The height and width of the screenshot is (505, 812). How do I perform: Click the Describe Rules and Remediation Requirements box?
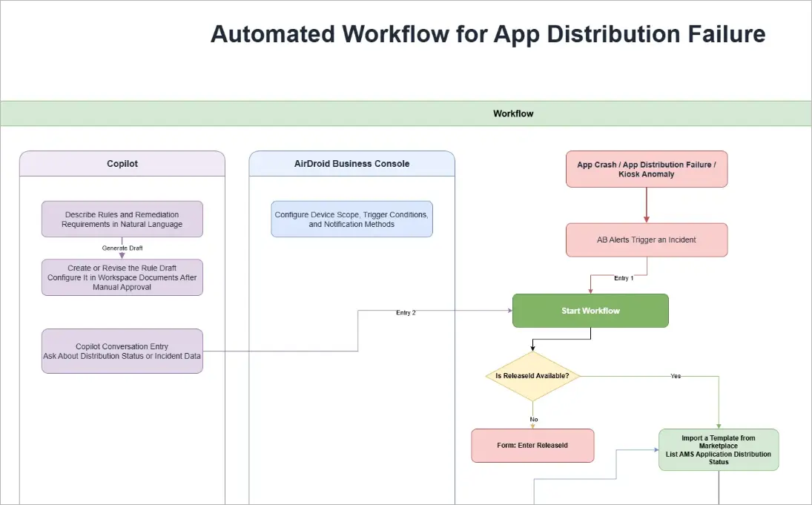(122, 219)
